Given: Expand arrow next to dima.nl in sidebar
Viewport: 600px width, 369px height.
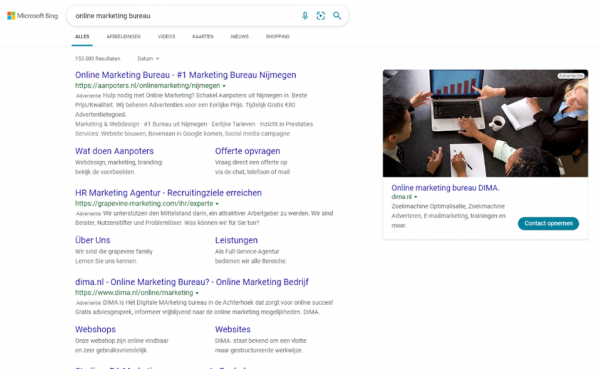Looking at the screenshot, I should (416, 197).
